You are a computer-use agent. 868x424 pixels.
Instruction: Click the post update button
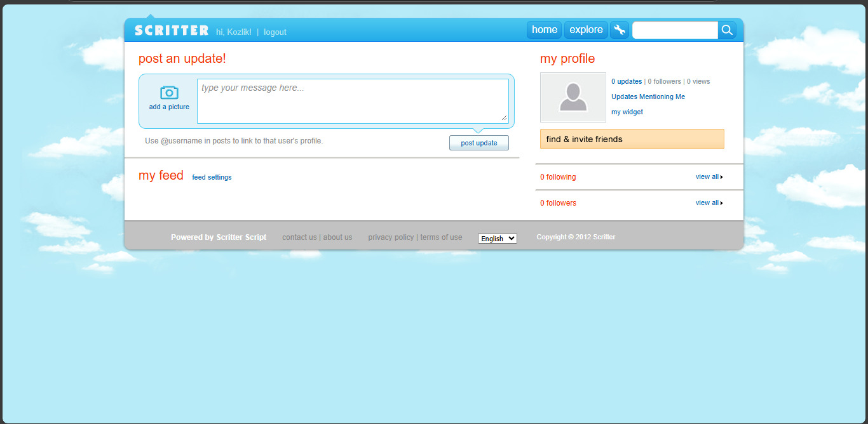tap(479, 143)
